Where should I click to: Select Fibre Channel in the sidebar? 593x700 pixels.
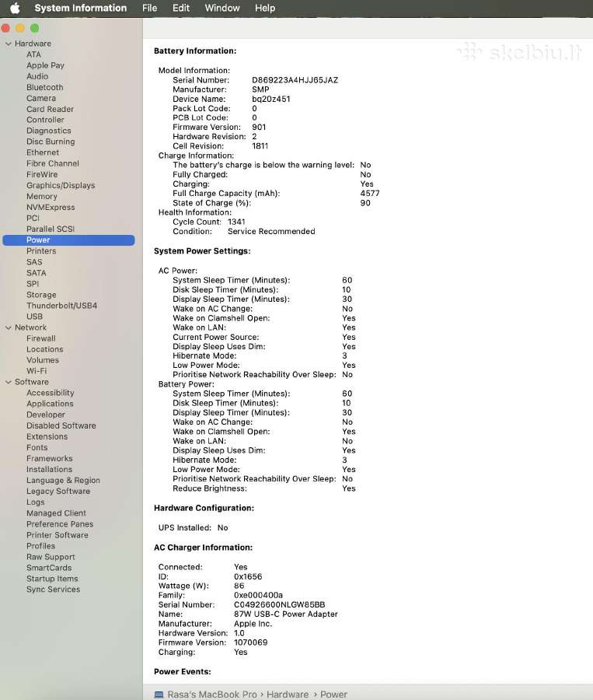53,164
